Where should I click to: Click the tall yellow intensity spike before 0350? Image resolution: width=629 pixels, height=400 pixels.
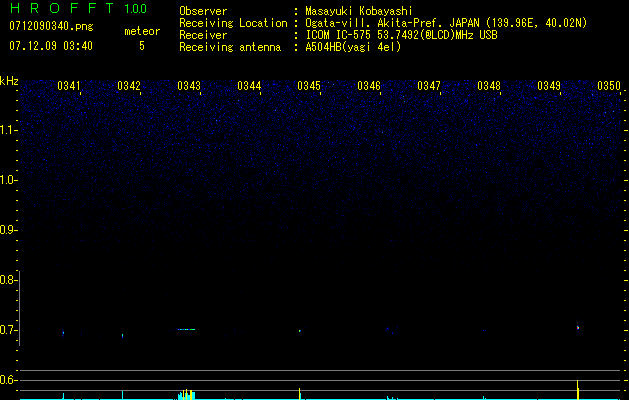[x=578, y=390]
